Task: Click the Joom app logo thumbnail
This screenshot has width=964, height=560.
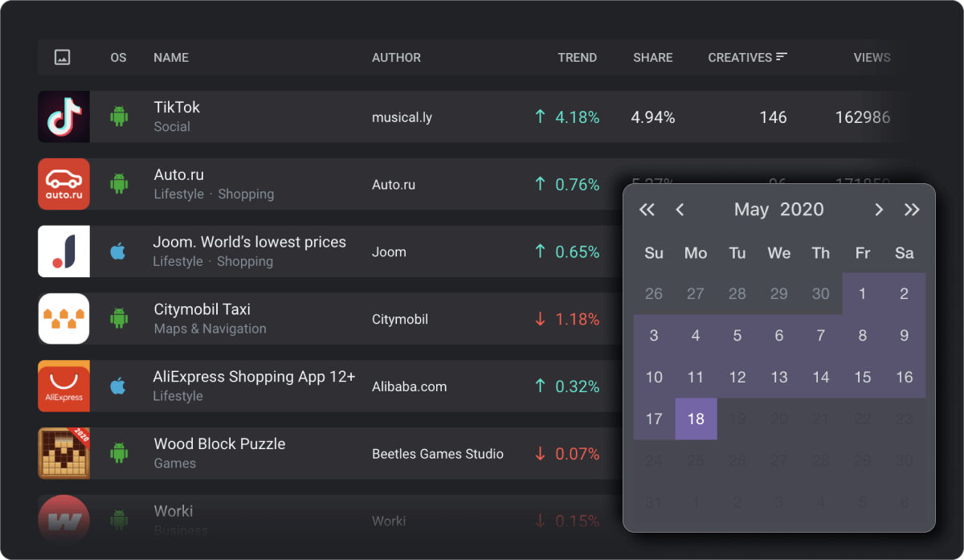Action: [x=63, y=251]
